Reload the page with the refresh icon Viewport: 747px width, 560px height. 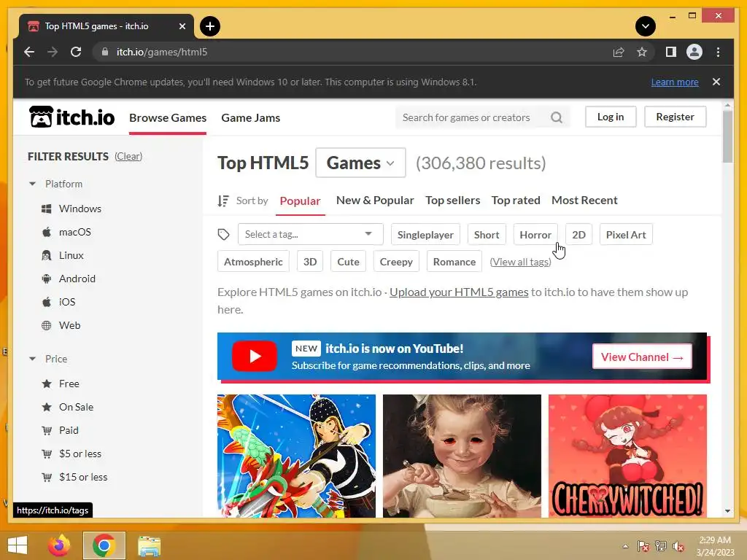[76, 52]
